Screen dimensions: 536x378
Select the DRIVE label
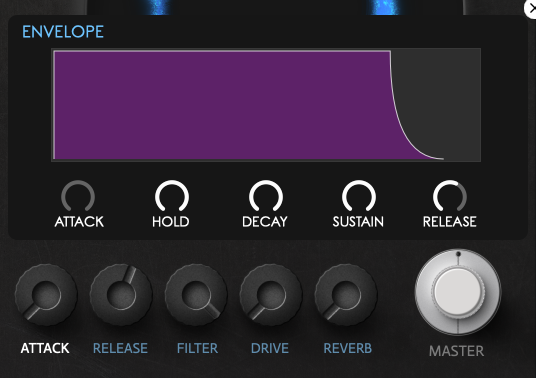270,348
